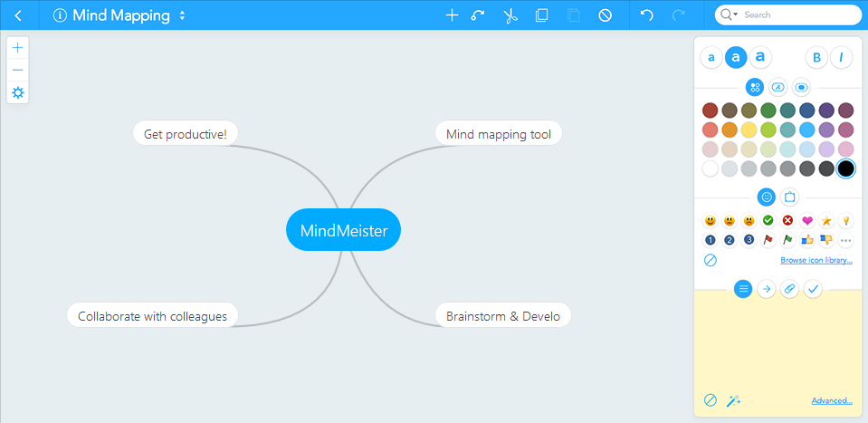Zoom out of the canvas
The width and height of the screenshot is (868, 423).
click(18, 70)
